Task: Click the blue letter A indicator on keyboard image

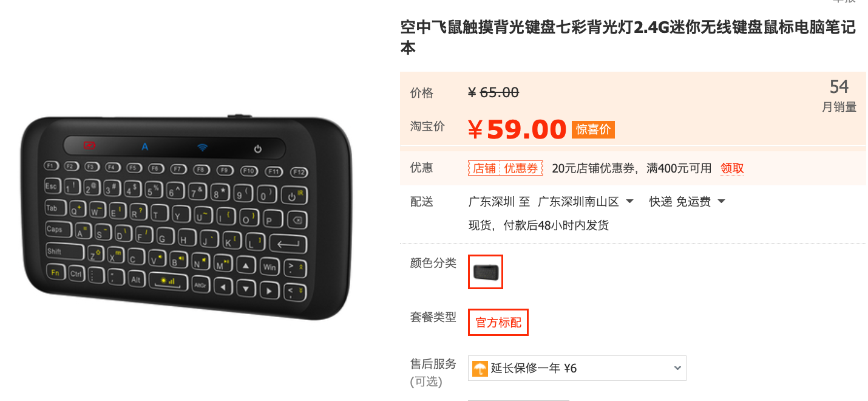Action: click(145, 146)
